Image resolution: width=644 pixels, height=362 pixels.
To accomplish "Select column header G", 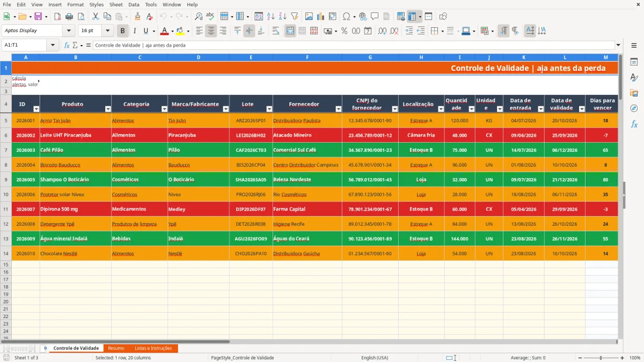I will tap(370, 57).
